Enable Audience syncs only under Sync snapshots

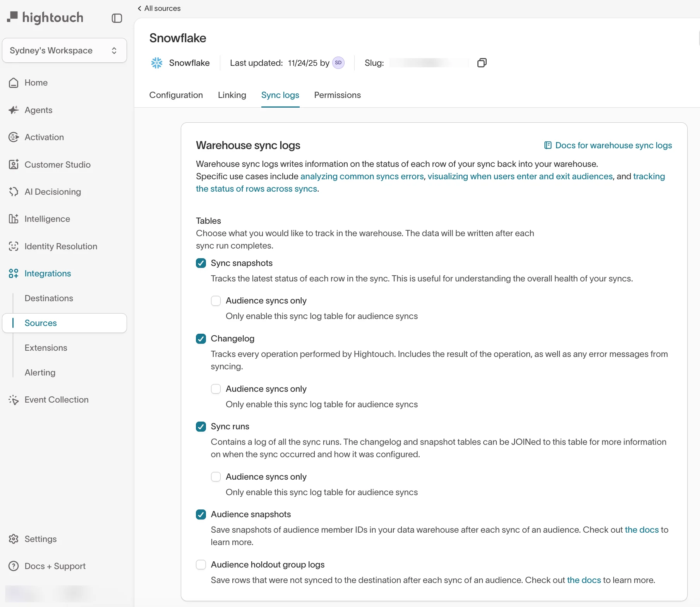pos(216,301)
